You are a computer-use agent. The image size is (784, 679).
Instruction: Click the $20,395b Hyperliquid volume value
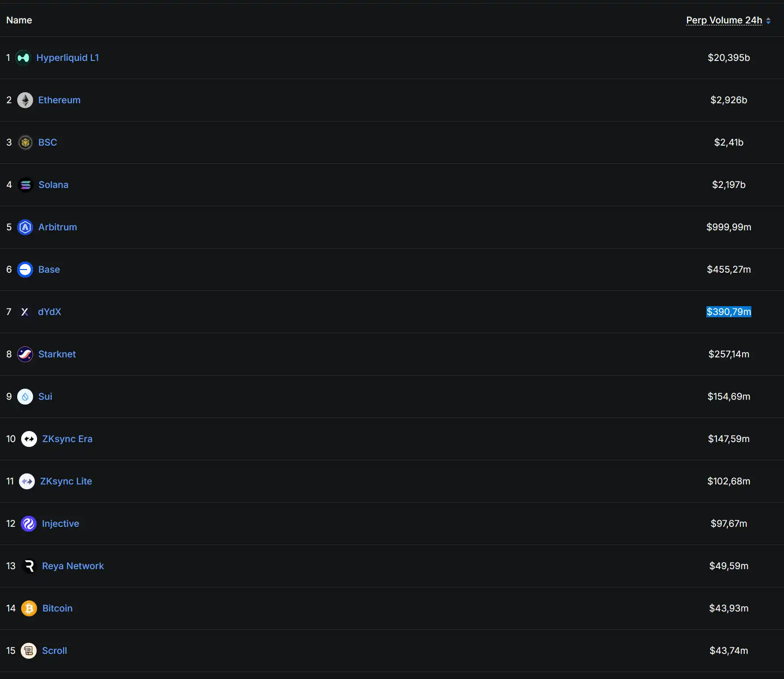pyautogui.click(x=728, y=58)
